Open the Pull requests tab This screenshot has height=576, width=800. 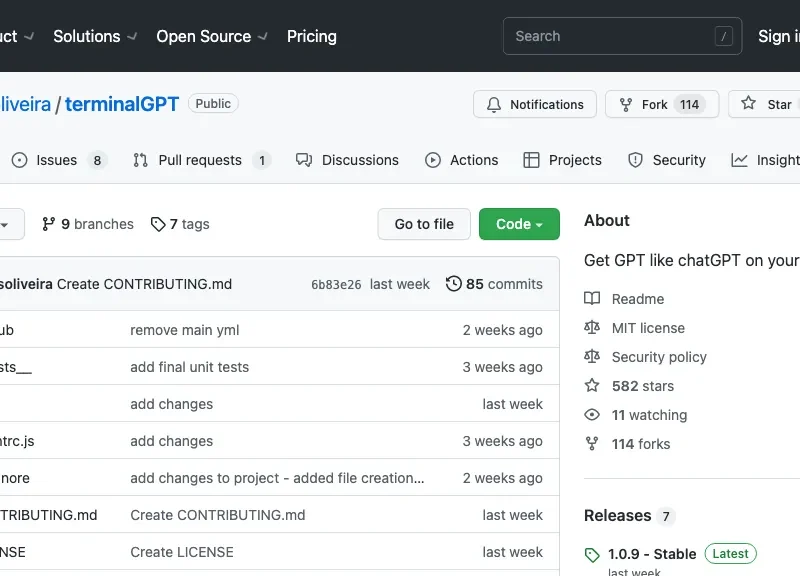pos(202,160)
